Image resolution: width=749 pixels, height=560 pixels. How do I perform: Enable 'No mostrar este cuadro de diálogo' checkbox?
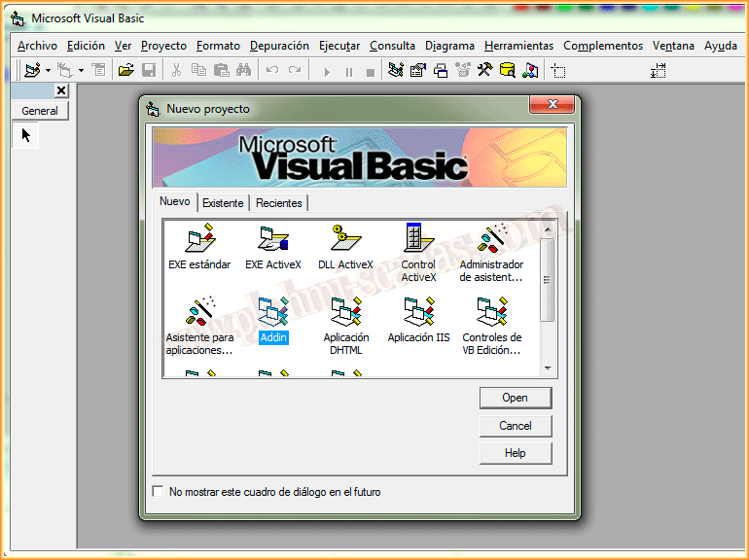pyautogui.click(x=159, y=492)
